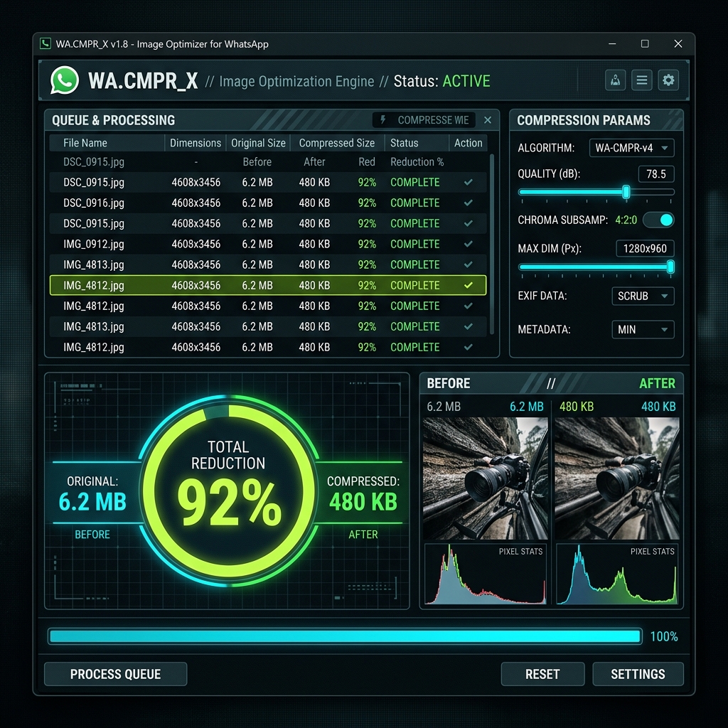Screen dimensions: 728x728
Task: Sort by the Original Size column header
Action: pyautogui.click(x=258, y=143)
